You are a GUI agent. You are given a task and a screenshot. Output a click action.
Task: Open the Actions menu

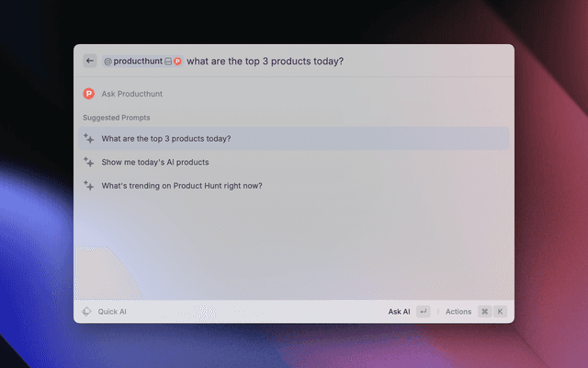[x=458, y=312]
